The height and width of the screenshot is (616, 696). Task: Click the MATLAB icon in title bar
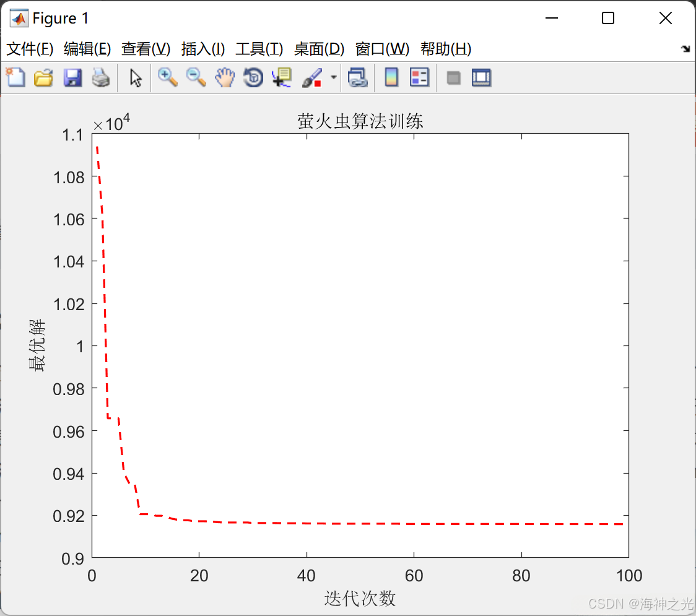[x=19, y=18]
